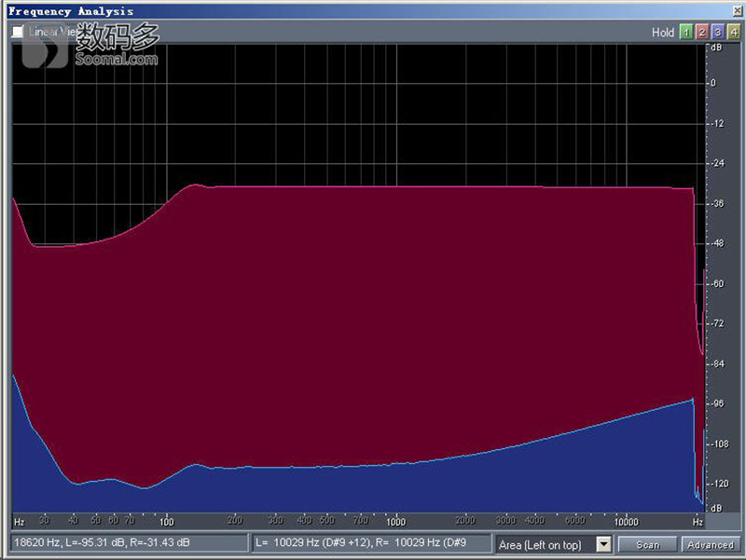The width and height of the screenshot is (746, 560).
Task: Enable the Linear View checkbox
Action: point(18,32)
